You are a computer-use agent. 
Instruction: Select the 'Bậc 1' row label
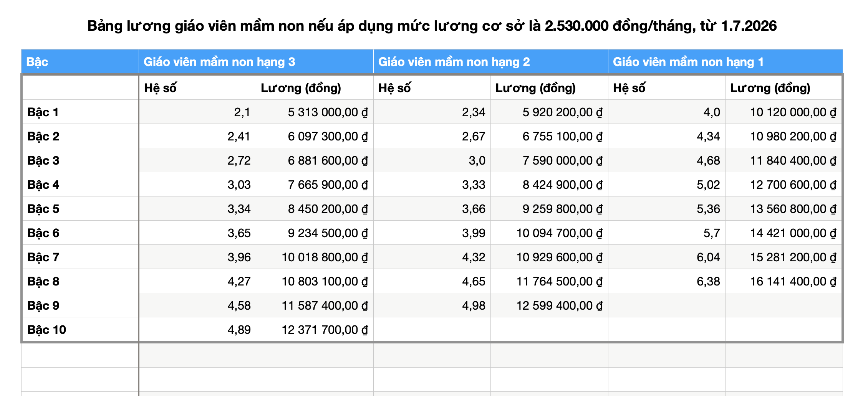coord(80,112)
